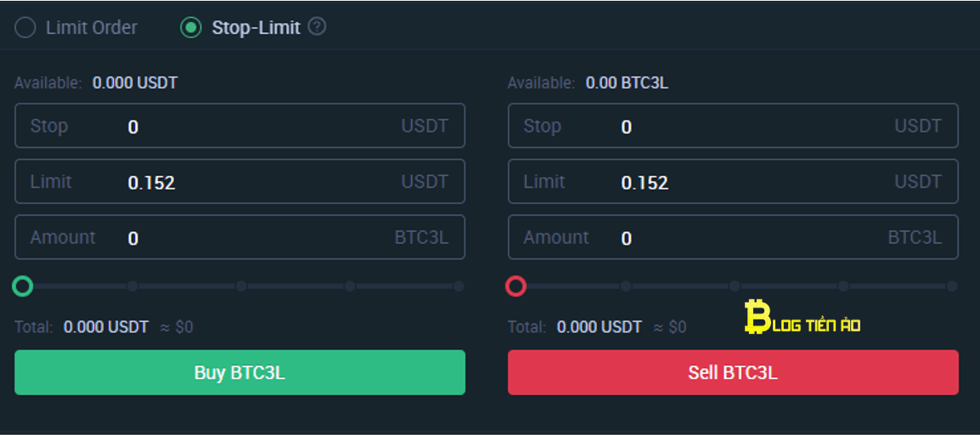The height and width of the screenshot is (435, 980).
Task: Set buy slider to the 50% marker
Action: [241, 286]
